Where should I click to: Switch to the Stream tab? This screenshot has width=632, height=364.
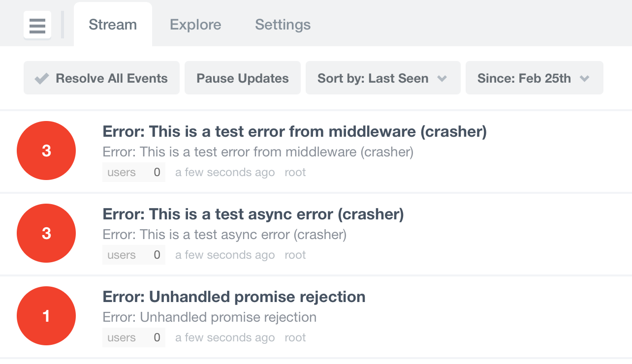click(x=113, y=25)
